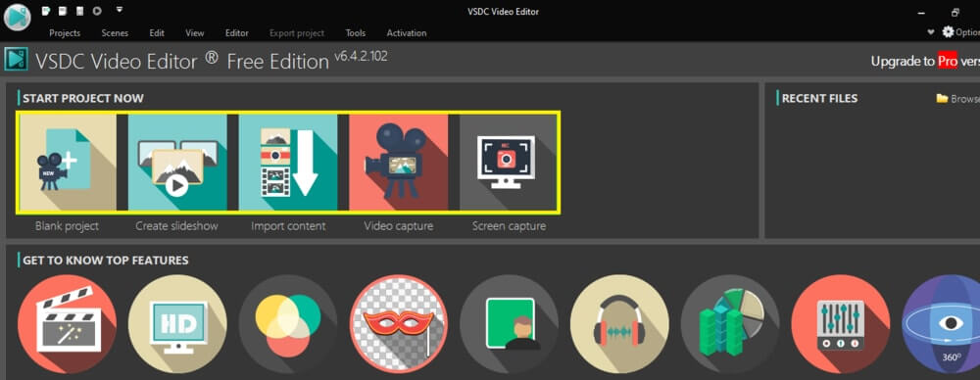Launch the Screen capture tile
This screenshot has height=380, width=980.
click(508, 163)
